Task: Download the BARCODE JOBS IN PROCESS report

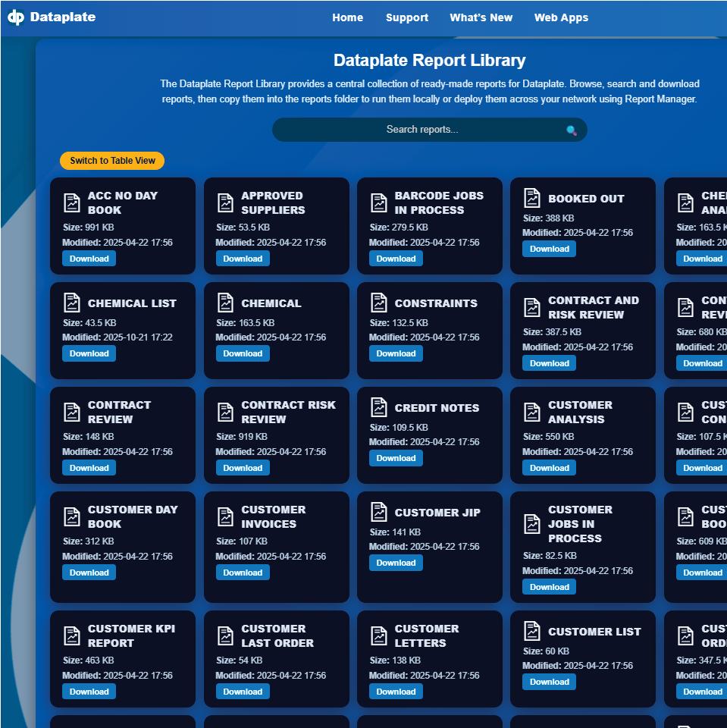Action: click(x=396, y=259)
